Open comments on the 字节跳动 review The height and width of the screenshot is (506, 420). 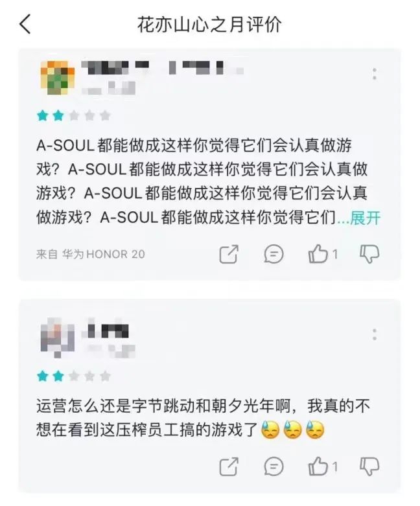point(274,466)
